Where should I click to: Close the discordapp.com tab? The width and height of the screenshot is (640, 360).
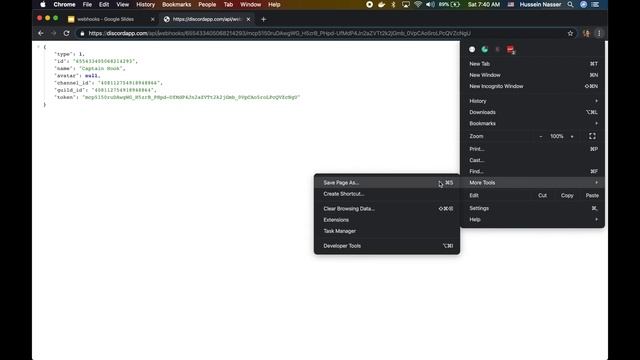pos(248,19)
